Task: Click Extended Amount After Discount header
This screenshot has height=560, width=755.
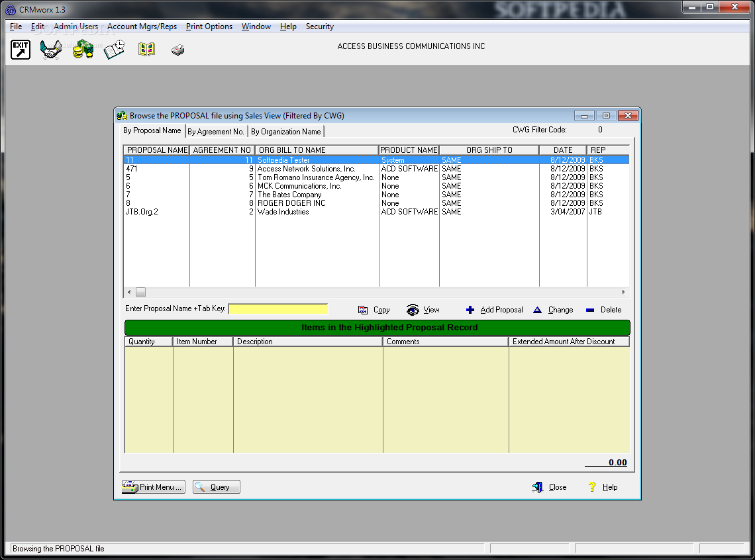Action: pyautogui.click(x=569, y=342)
